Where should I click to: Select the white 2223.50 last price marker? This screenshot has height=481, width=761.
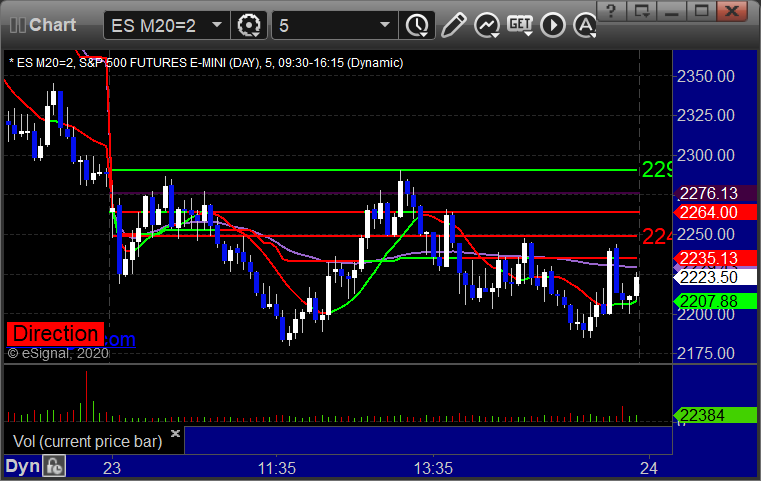click(715, 277)
